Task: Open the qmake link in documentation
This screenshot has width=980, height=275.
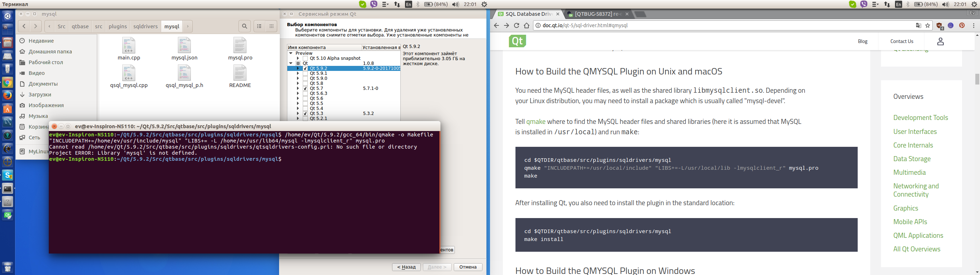Action: click(536, 121)
